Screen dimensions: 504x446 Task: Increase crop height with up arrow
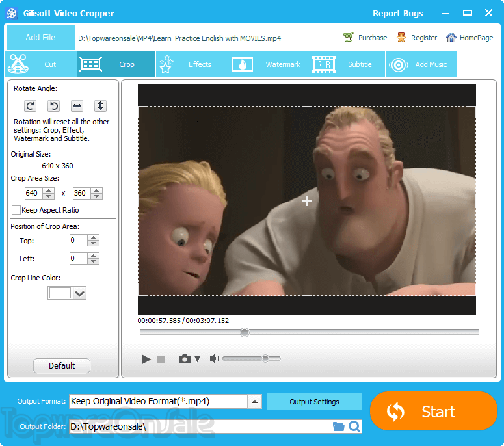pos(96,190)
